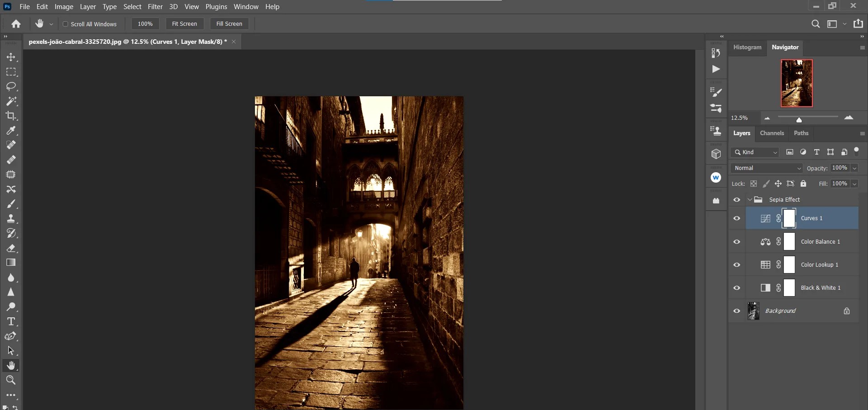Enable the Scroll All Windows checkbox
This screenshot has width=868, height=410.
click(66, 24)
